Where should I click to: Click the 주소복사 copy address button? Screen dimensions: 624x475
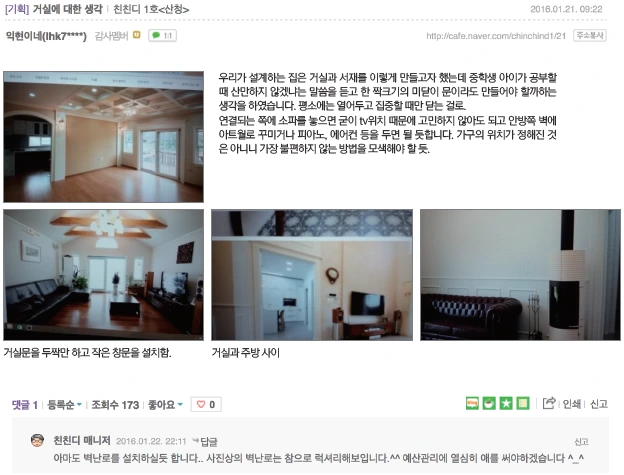click(590, 35)
